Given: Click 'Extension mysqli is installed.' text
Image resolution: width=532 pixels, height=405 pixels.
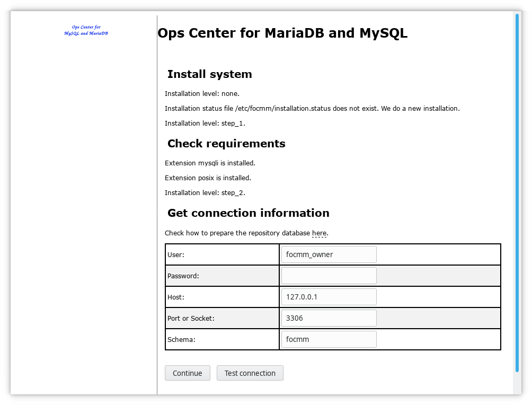Looking at the screenshot, I should [x=210, y=163].
